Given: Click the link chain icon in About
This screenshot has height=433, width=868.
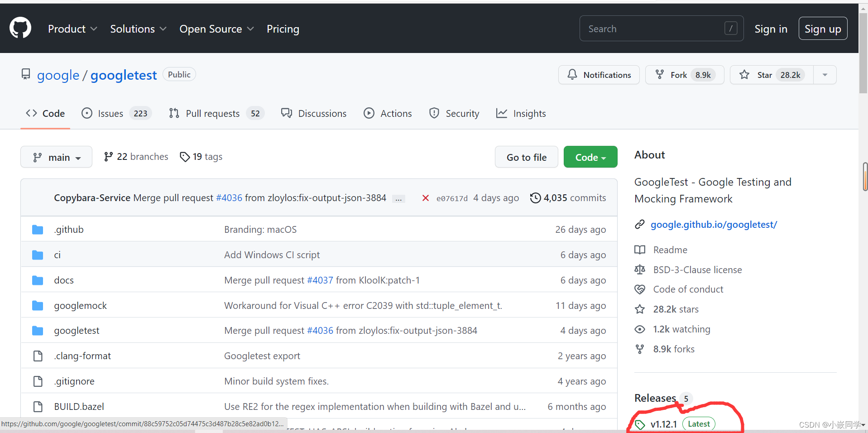Looking at the screenshot, I should click(639, 224).
